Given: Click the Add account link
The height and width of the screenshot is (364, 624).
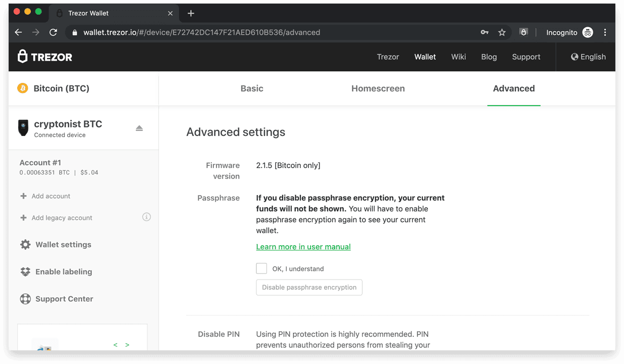Looking at the screenshot, I should click(51, 196).
